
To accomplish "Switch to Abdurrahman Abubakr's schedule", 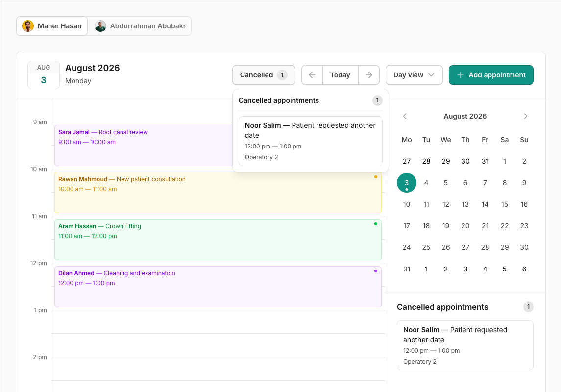I will pyautogui.click(x=140, y=26).
